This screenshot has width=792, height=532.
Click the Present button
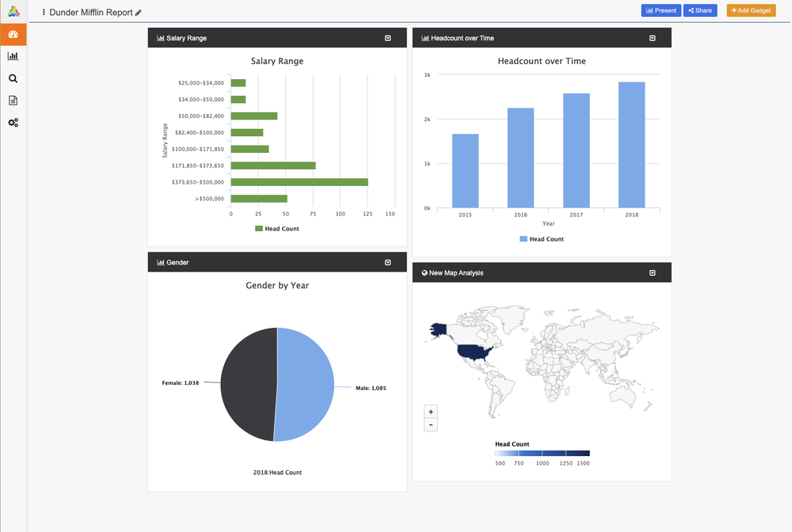pos(661,10)
